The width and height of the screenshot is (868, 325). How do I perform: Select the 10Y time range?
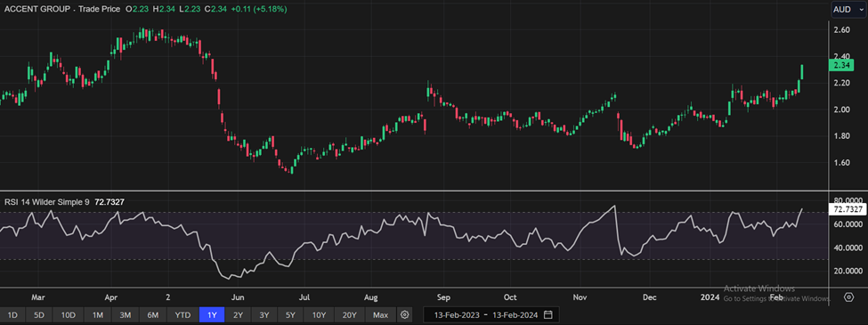pos(320,315)
